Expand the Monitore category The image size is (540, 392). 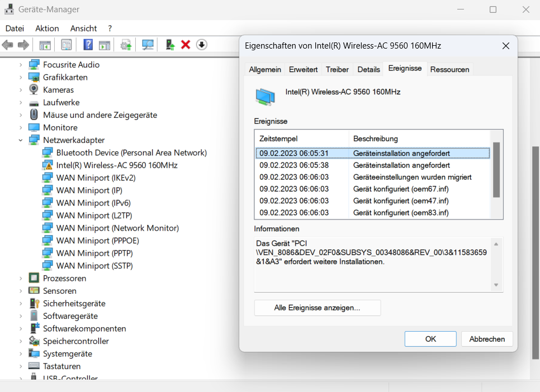click(21, 128)
